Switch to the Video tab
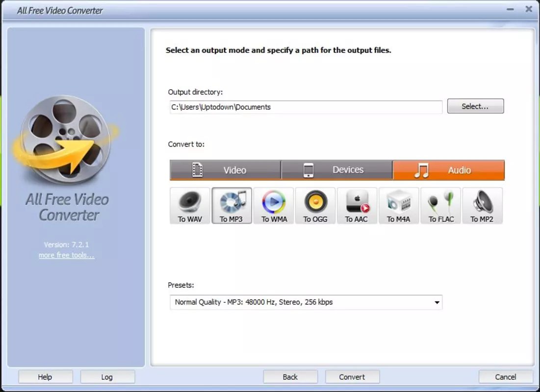This screenshot has height=392, width=540. coord(225,170)
